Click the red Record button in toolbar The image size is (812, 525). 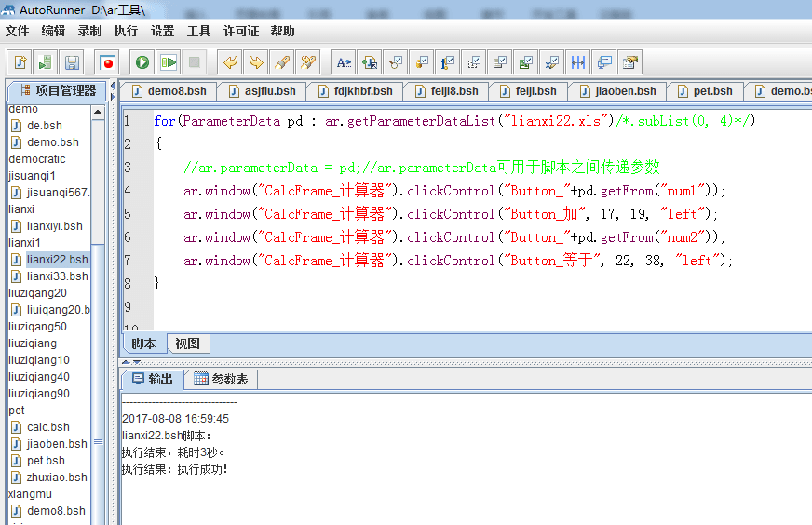(x=108, y=62)
